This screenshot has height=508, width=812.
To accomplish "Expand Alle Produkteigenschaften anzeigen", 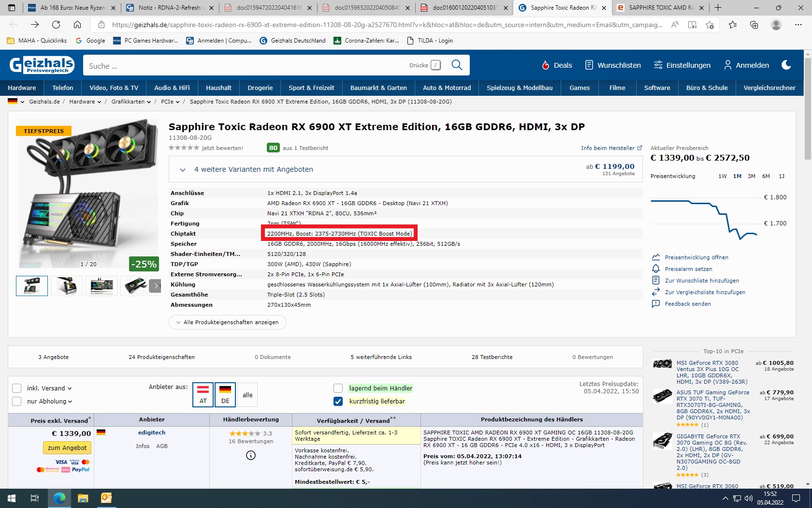I will [227, 322].
